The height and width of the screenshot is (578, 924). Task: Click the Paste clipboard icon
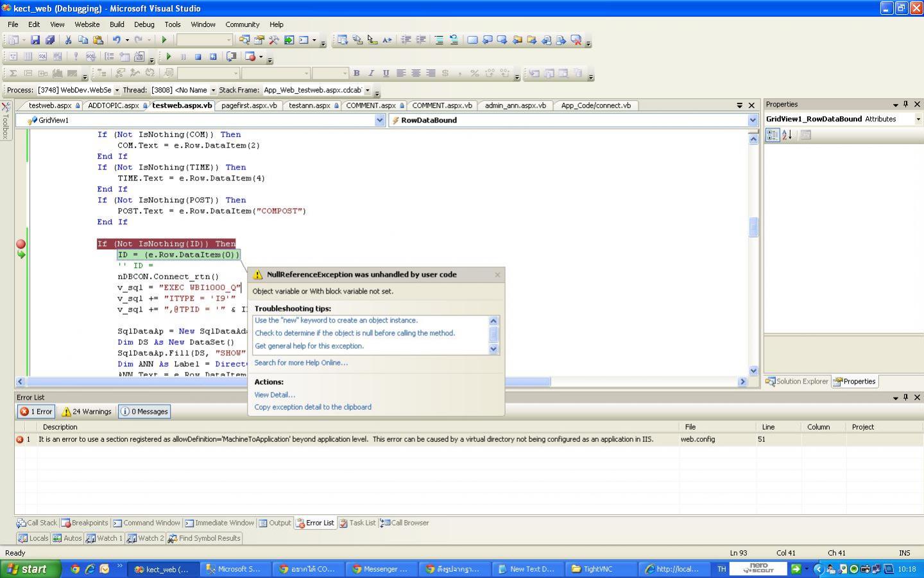(98, 40)
